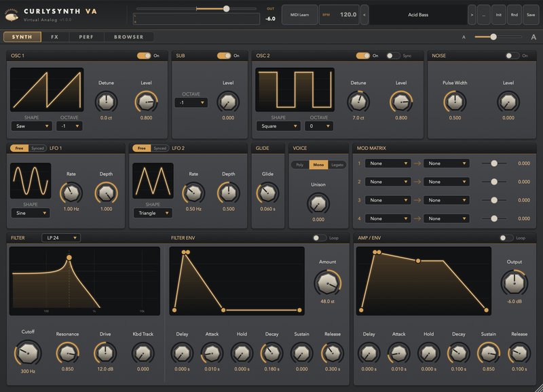
Task: Toggle OSC 1 On switch
Action: 144,56
